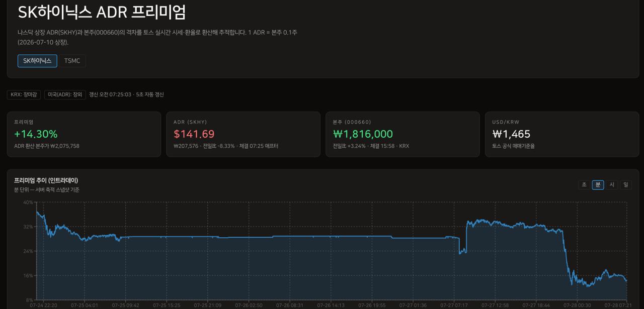Viewport: 644px width, 309px height.
Task: Select the 일 chart interval button
Action: (626, 185)
